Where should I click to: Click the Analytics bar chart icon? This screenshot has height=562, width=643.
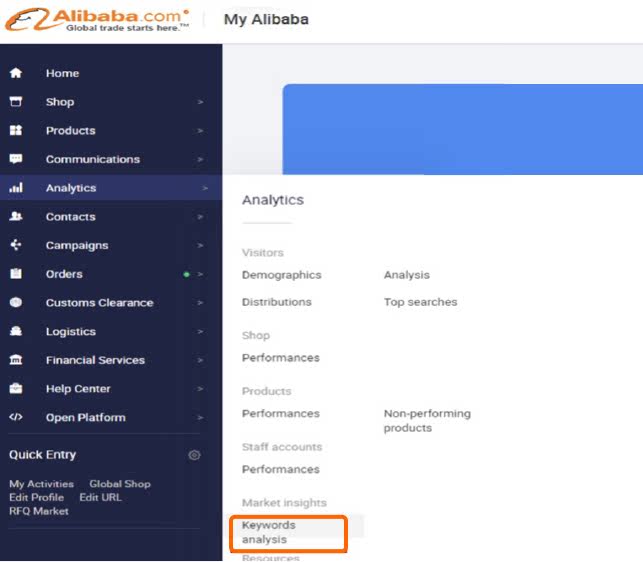tap(16, 188)
